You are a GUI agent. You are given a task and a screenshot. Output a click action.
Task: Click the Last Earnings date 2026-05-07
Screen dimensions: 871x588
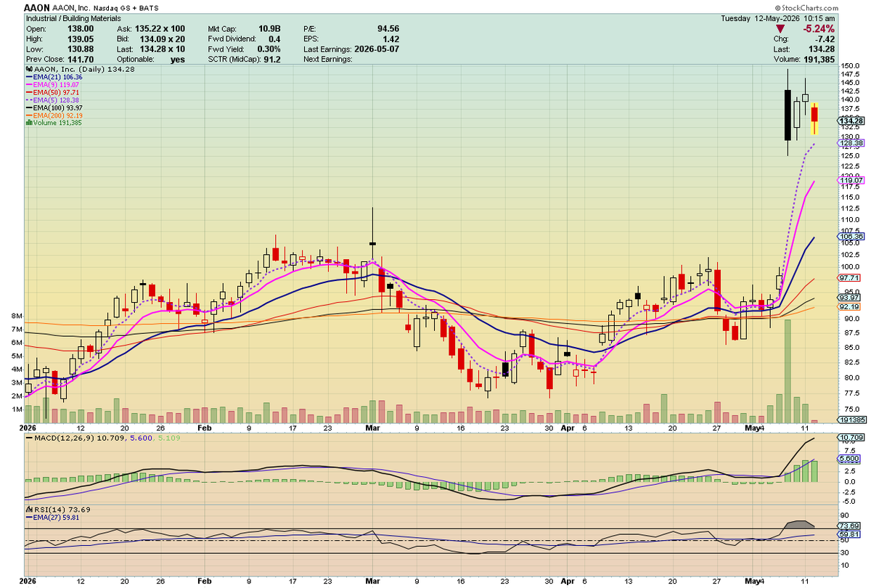pyautogui.click(x=378, y=49)
